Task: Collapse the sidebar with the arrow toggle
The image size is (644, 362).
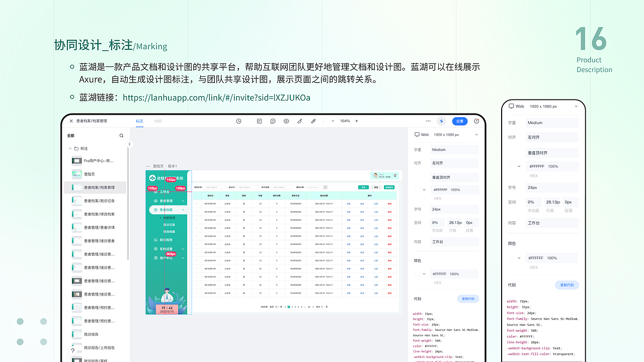Action: click(130, 143)
